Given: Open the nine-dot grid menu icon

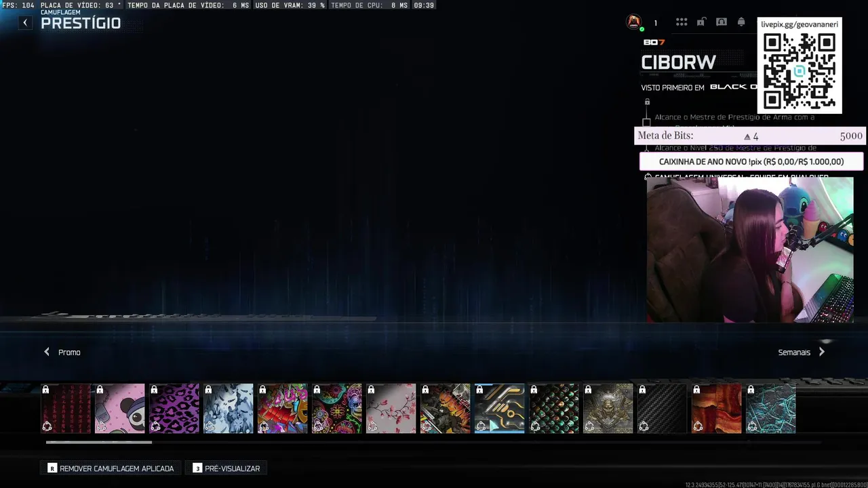Looking at the screenshot, I should pos(682,22).
